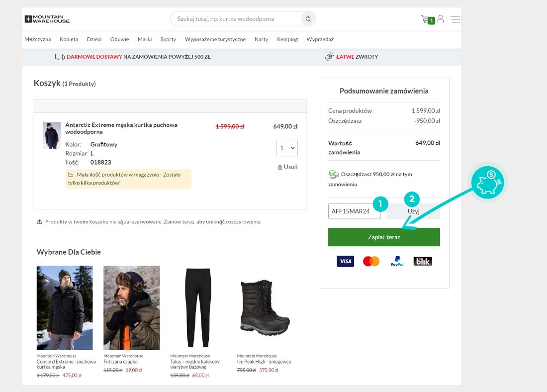
Task: Click the PayPal payment icon
Action: [397, 261]
